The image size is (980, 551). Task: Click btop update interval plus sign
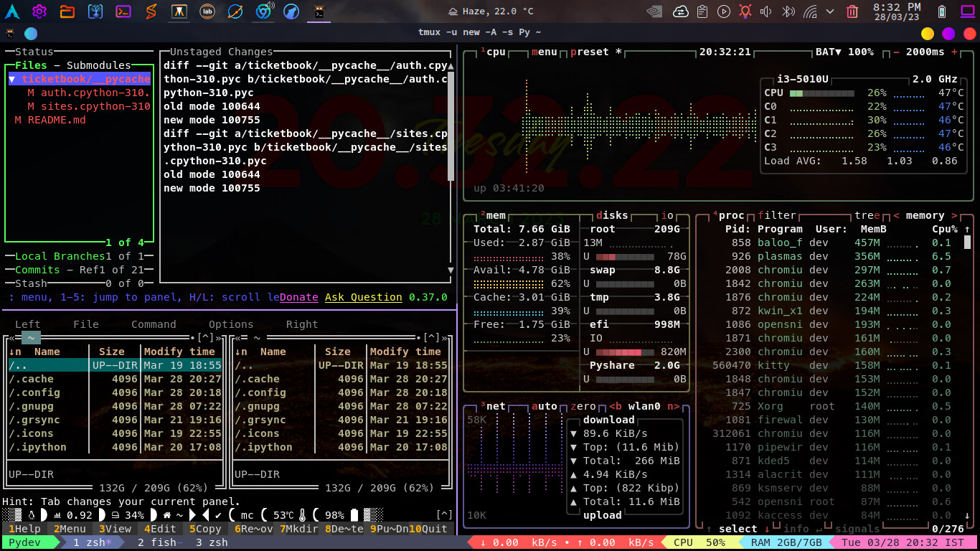[x=954, y=52]
